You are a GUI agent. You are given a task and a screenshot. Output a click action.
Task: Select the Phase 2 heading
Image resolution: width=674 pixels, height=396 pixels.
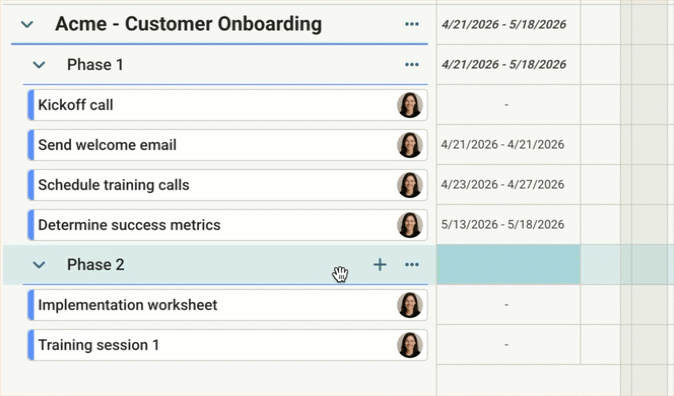(x=95, y=264)
